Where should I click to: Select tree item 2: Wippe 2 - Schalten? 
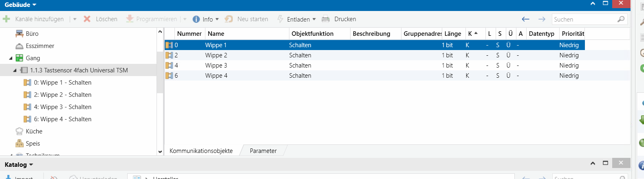click(x=62, y=95)
